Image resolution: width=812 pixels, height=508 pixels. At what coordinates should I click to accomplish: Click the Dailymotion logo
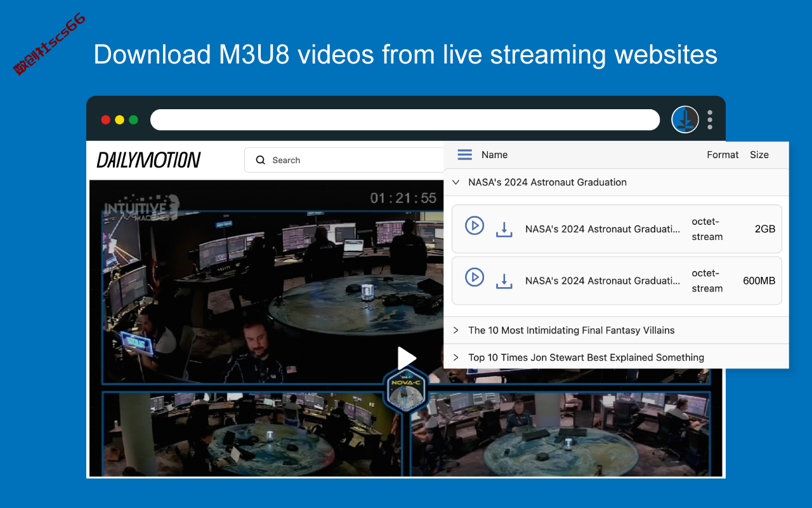148,160
